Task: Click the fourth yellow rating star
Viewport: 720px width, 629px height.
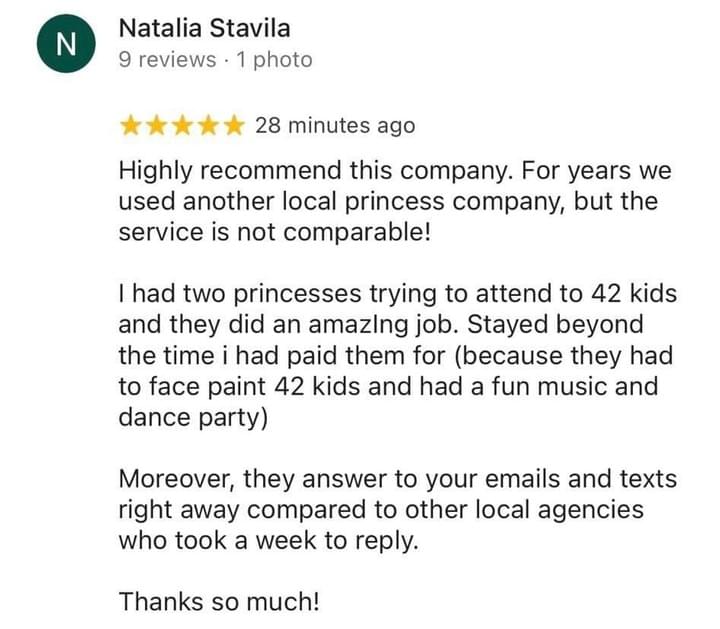Action: point(208,125)
